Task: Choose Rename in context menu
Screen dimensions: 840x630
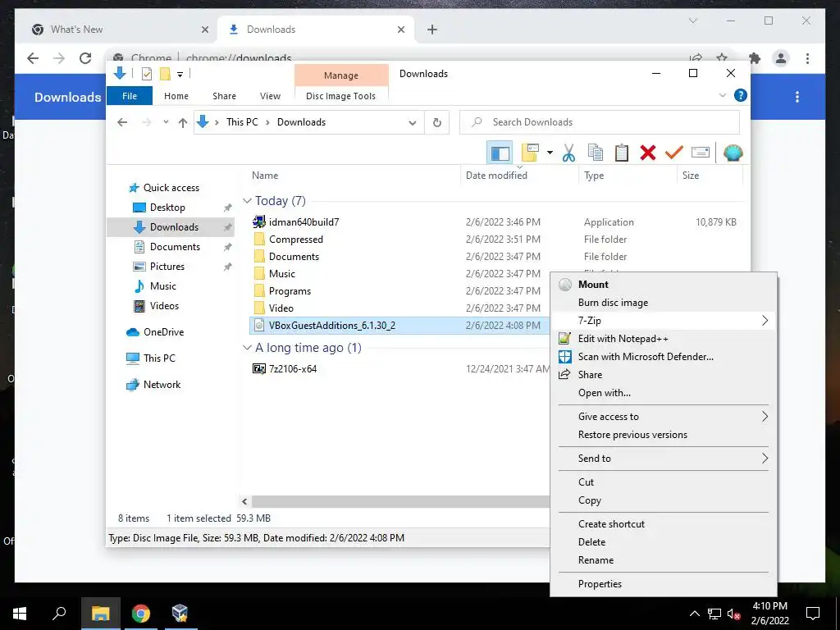Action: 663,560
